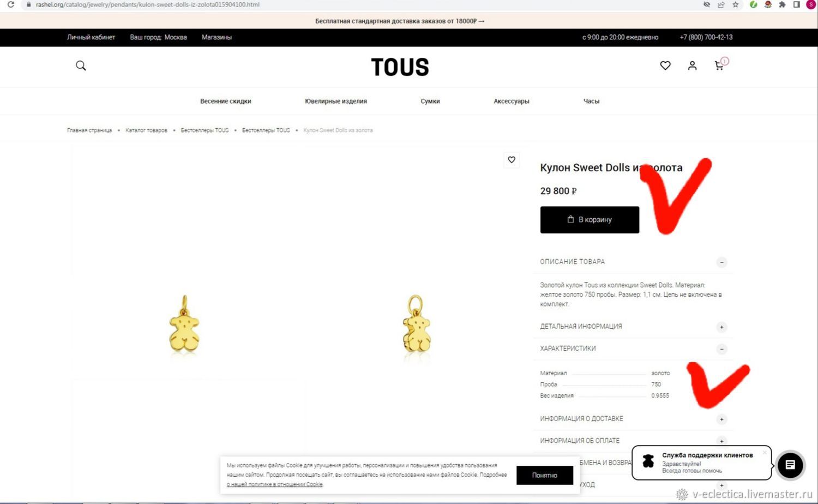Open the Каталог товаров breadcrumb link
This screenshot has width=818, height=504.
point(146,130)
